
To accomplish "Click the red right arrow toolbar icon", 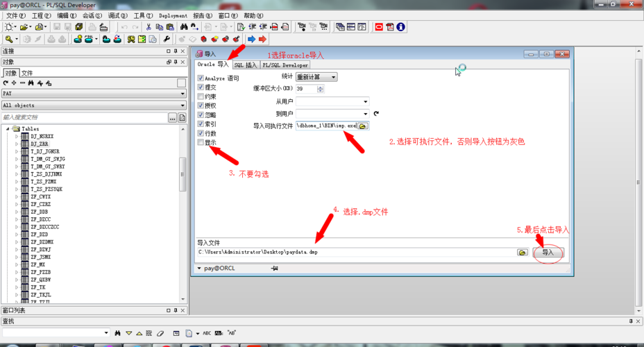I will 262,40.
